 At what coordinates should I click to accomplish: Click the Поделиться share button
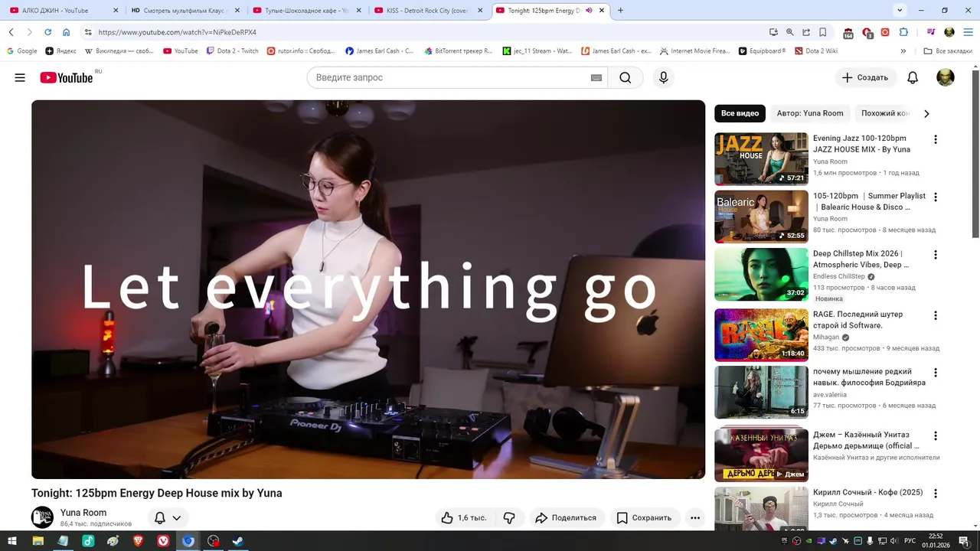[x=566, y=518]
